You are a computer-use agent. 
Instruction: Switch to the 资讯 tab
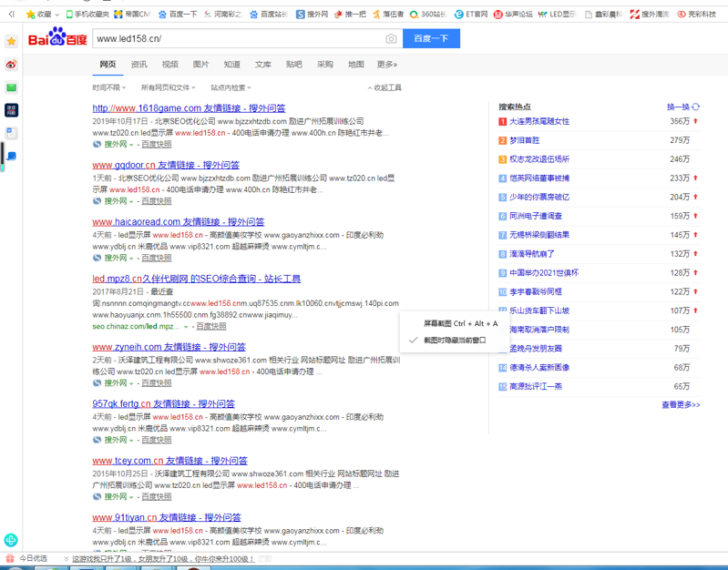click(x=138, y=64)
